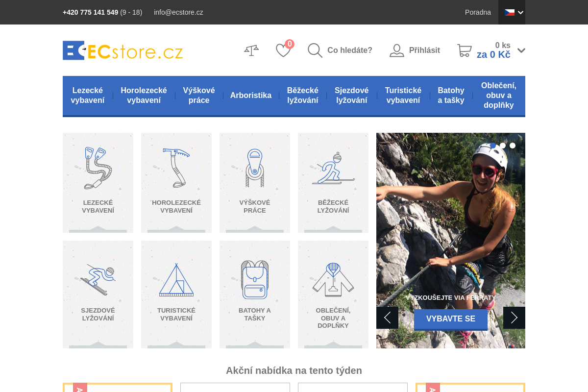This screenshot has height=392, width=588.
Task: Jump to the third carousel slide dot
Action: coord(513,146)
